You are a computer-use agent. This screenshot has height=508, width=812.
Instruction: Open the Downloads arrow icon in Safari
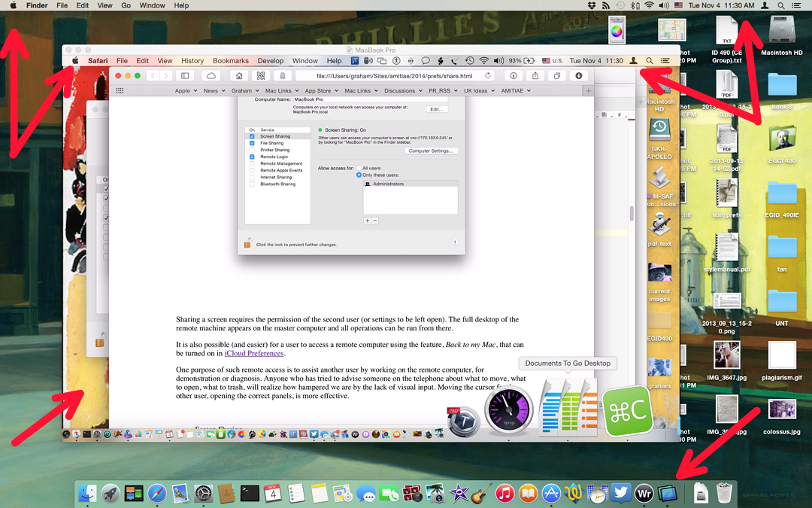click(x=578, y=76)
